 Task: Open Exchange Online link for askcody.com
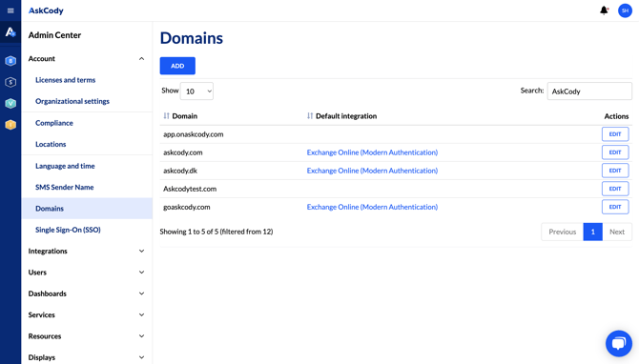coord(372,152)
